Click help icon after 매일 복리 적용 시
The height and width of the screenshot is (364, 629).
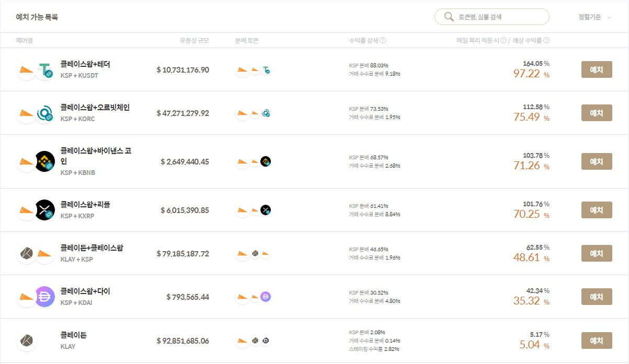pyautogui.click(x=504, y=40)
